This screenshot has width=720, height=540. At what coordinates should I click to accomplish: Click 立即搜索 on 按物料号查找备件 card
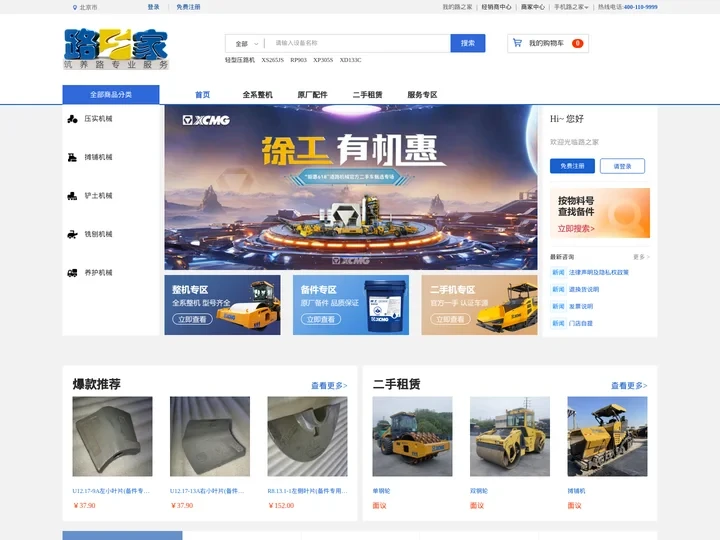576,229
